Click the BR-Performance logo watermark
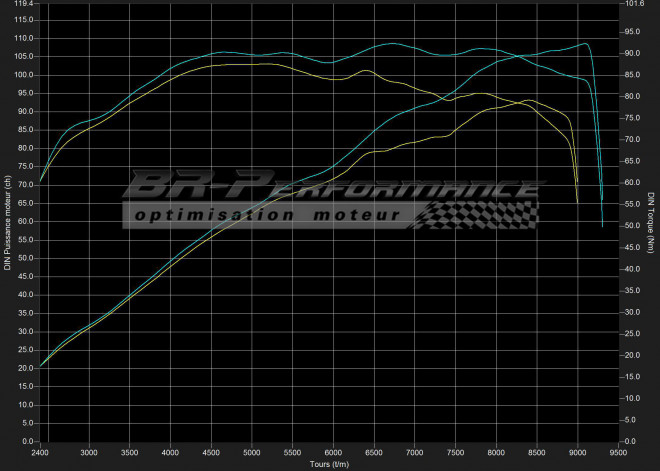 pyautogui.click(x=330, y=187)
